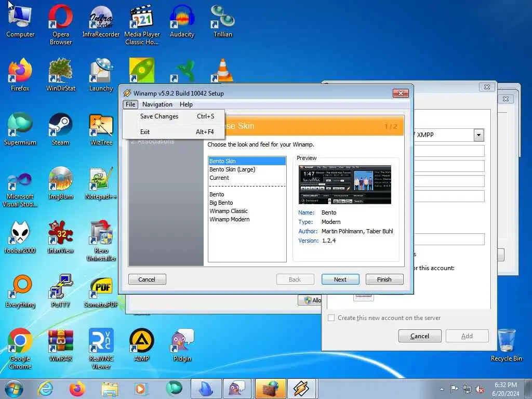Launch Internet Explorer from the taskbar
The height and width of the screenshot is (399, 532).
pyautogui.click(x=45, y=389)
